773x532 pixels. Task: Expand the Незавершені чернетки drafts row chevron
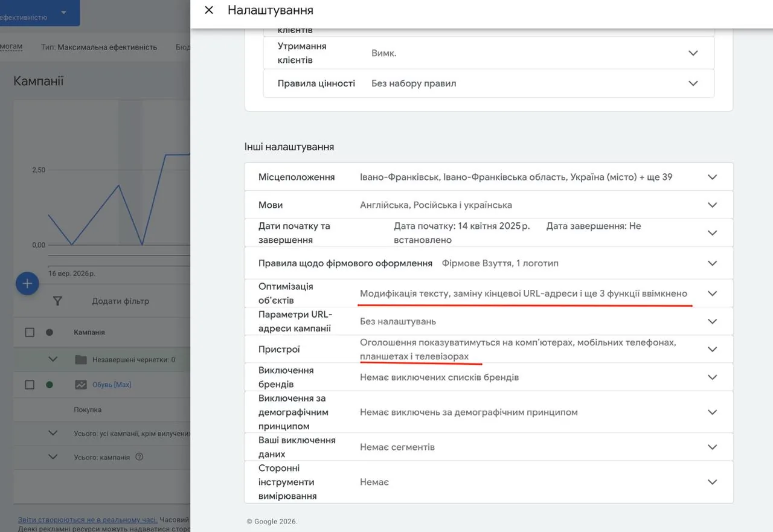point(53,359)
